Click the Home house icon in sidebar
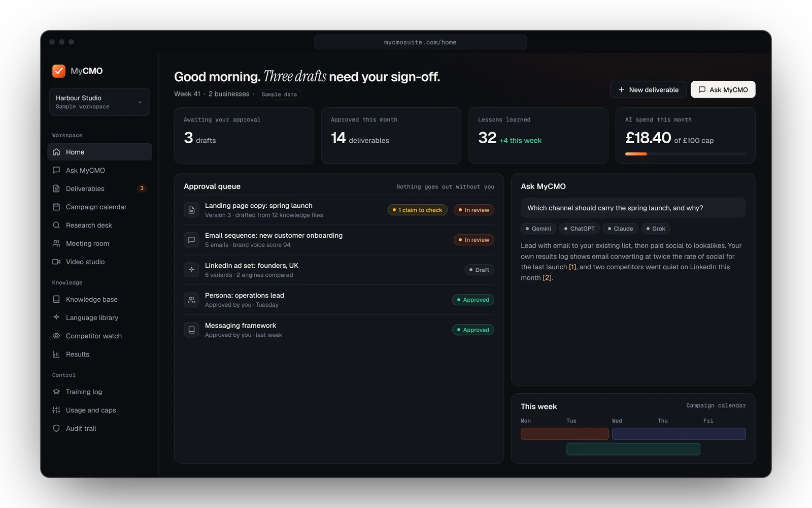The width and height of the screenshot is (812, 508). point(56,152)
